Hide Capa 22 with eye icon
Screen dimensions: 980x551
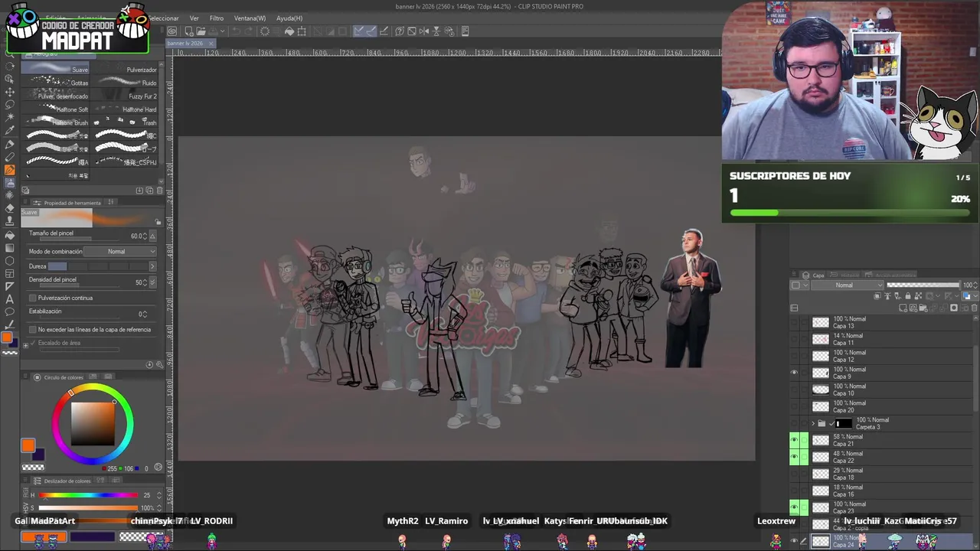tap(794, 457)
